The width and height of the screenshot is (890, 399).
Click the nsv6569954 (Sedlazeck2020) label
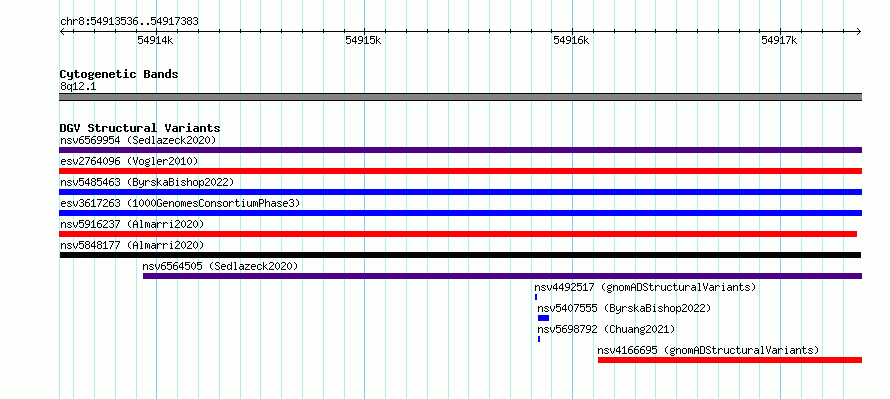point(138,140)
